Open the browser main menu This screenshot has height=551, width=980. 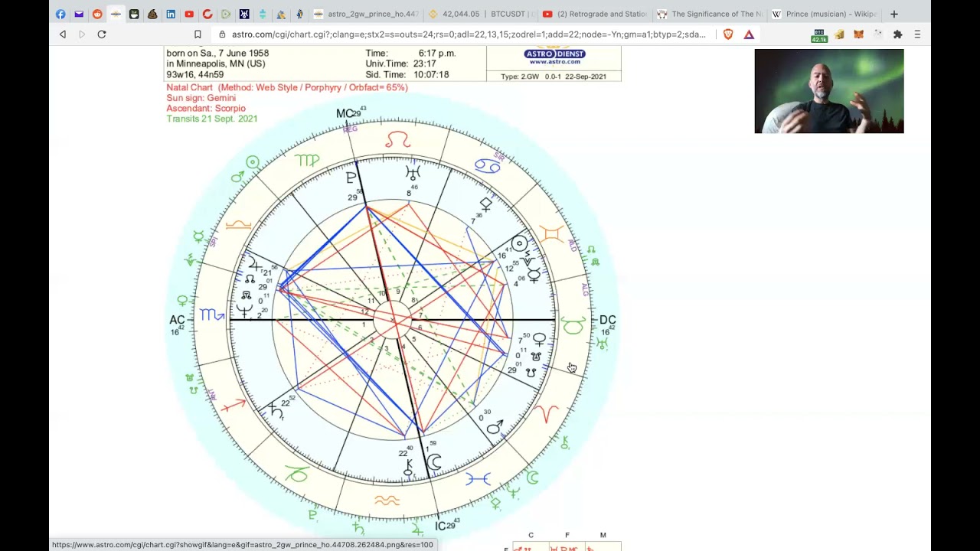click(917, 34)
